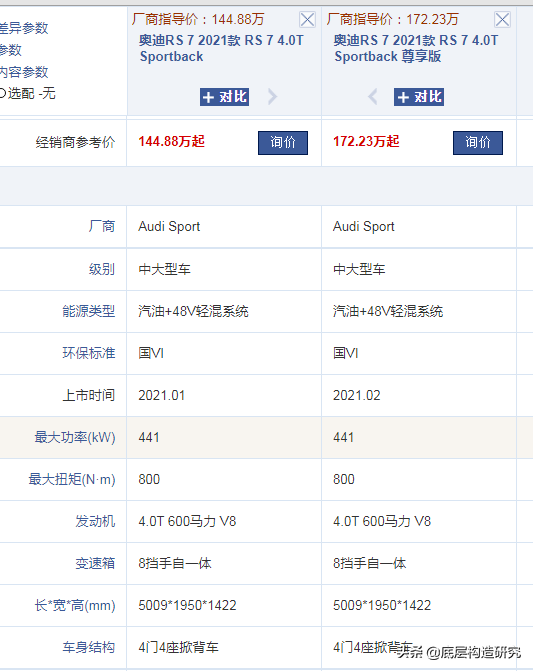Click the 长*宽*高(mm) row label

click(75, 606)
